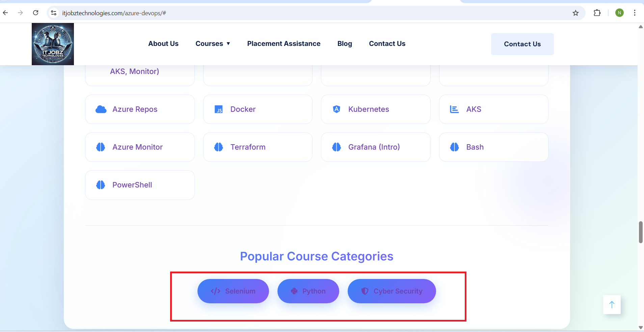
Task: Click the brain icon beside Terraform
Action: coord(219,147)
